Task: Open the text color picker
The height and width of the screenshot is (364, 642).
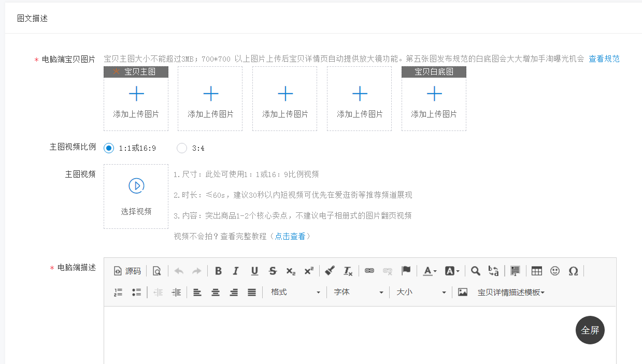Action: (x=430, y=271)
